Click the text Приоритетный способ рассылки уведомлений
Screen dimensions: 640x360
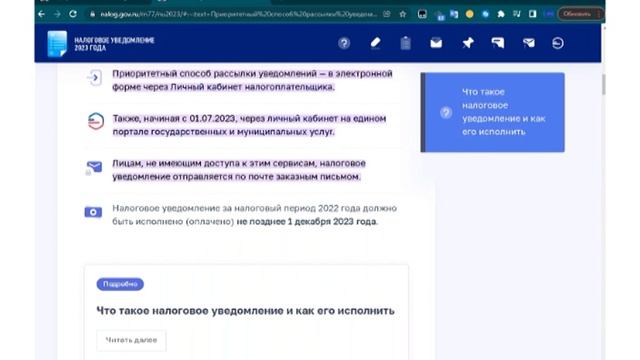214,73
